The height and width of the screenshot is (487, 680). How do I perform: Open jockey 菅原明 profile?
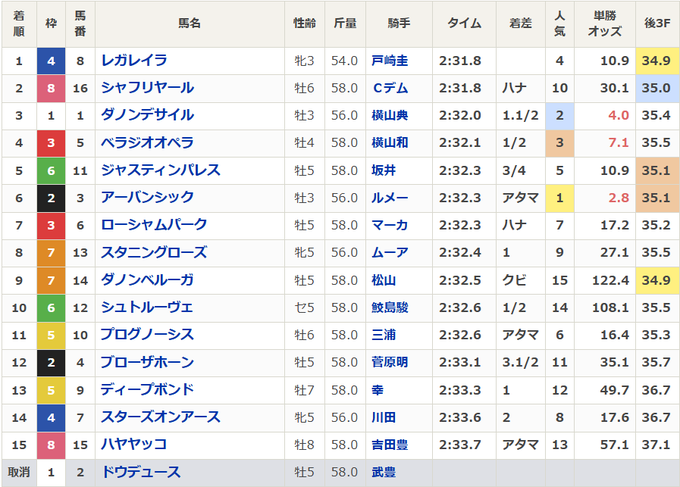click(389, 362)
